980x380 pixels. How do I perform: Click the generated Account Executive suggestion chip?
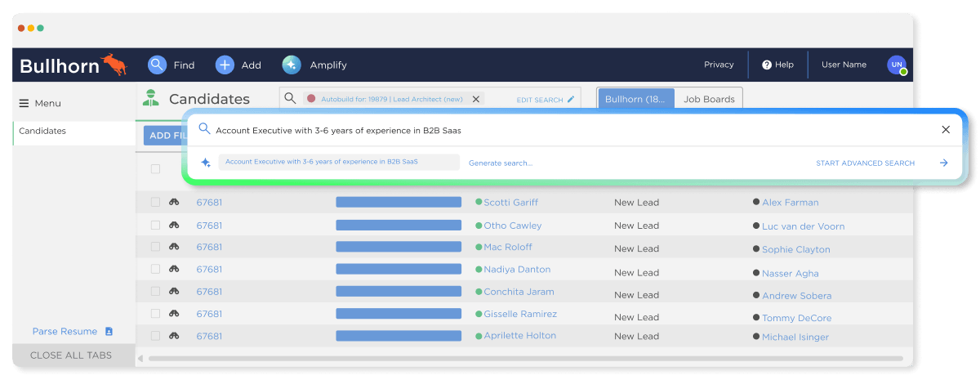(x=339, y=162)
